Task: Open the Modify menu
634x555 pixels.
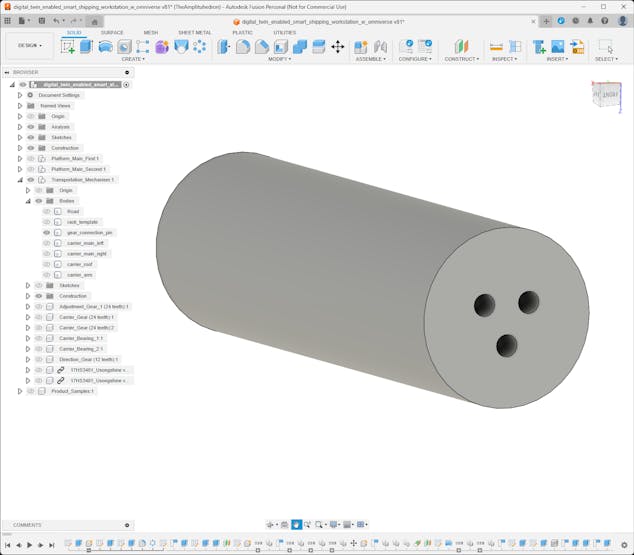Action: tap(280, 59)
